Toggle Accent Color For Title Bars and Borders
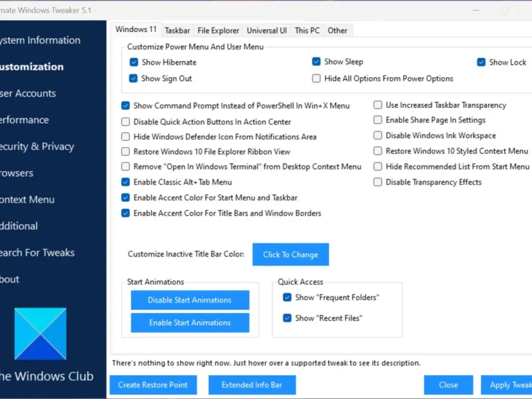 pos(126,213)
